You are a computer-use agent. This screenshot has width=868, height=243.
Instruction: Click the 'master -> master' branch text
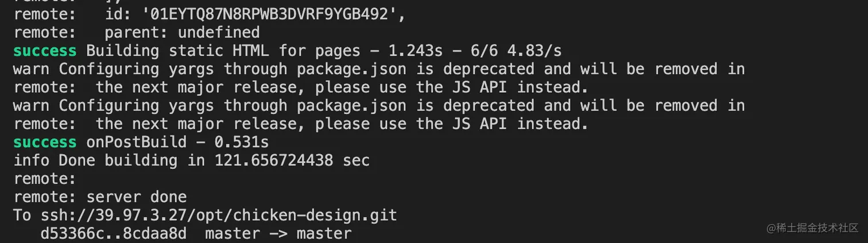click(x=278, y=234)
